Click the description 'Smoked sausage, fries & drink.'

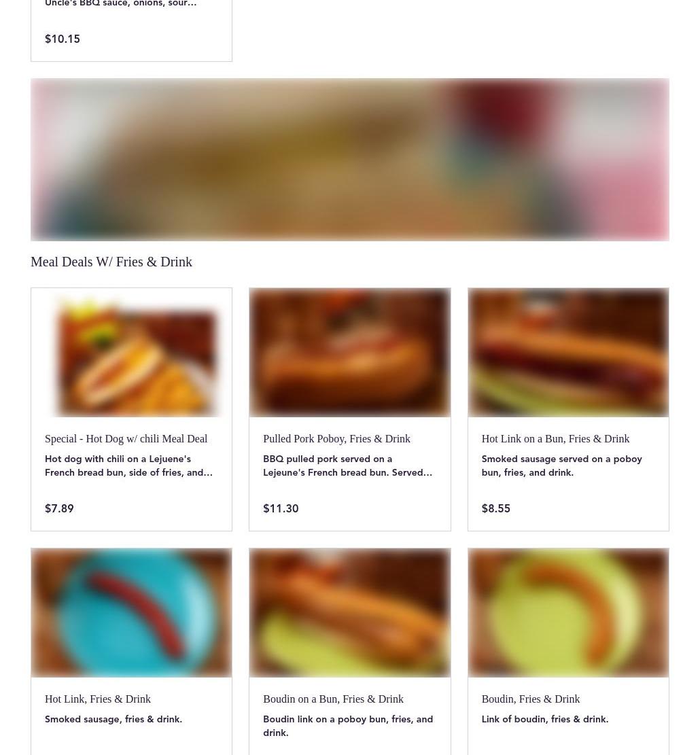pyautogui.click(x=113, y=719)
